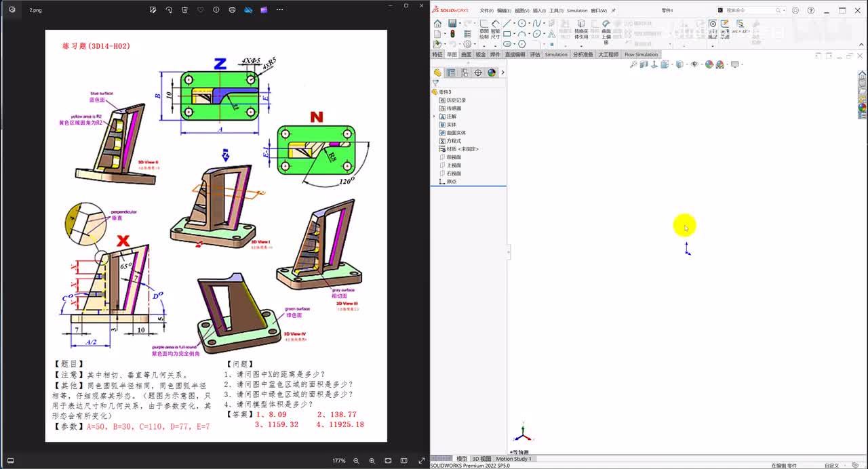
Task: Open the Options gear dropdown arrow
Action: pyautogui.click(x=474, y=44)
